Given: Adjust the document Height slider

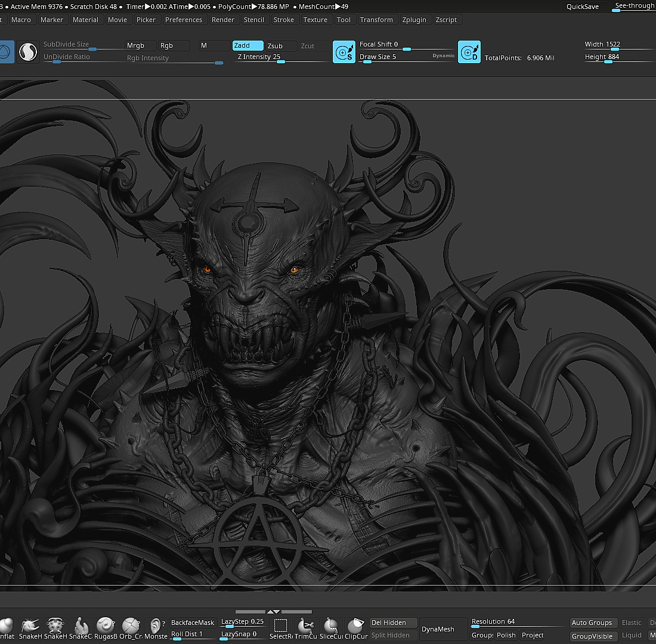Looking at the screenshot, I should point(618,58).
